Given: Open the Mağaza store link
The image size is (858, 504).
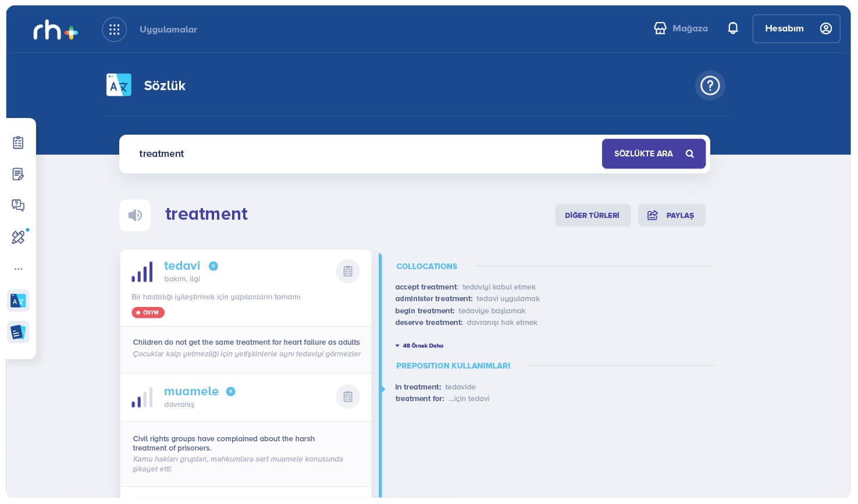Looking at the screenshot, I should click(x=681, y=28).
